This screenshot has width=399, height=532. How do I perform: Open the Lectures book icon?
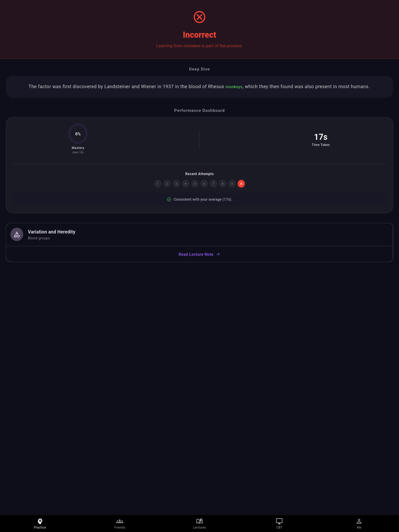pos(199,521)
